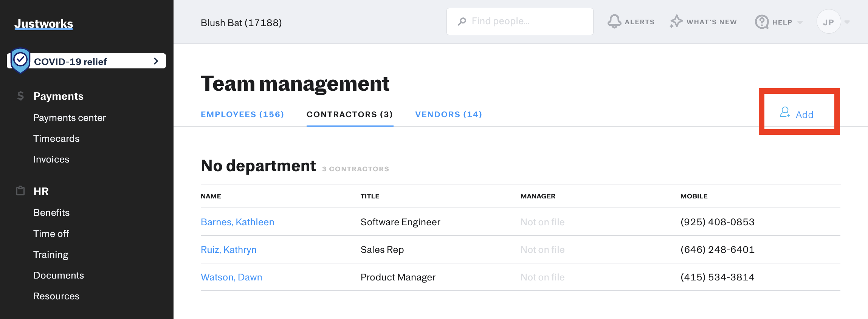Click the alerts bell icon

(x=614, y=22)
